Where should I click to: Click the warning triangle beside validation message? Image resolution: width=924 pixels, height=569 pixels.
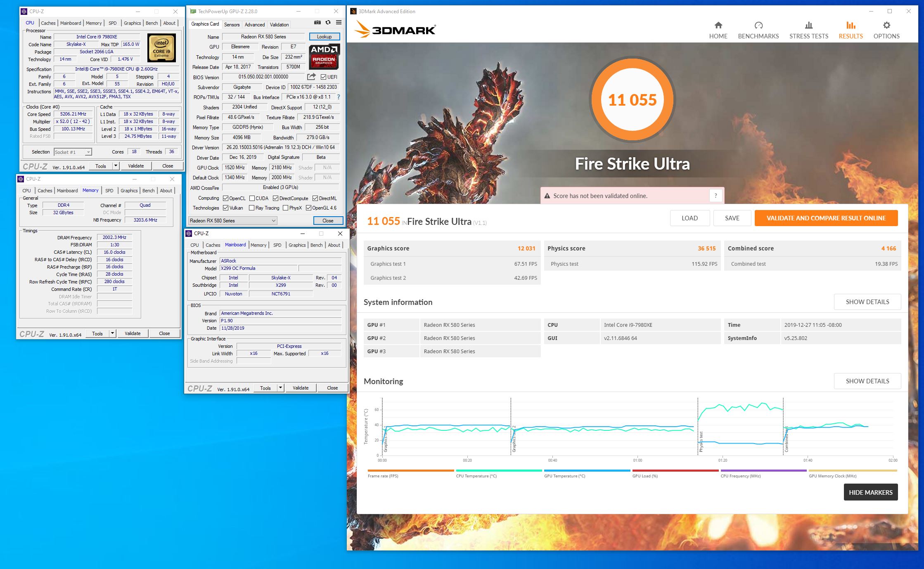[x=547, y=196]
